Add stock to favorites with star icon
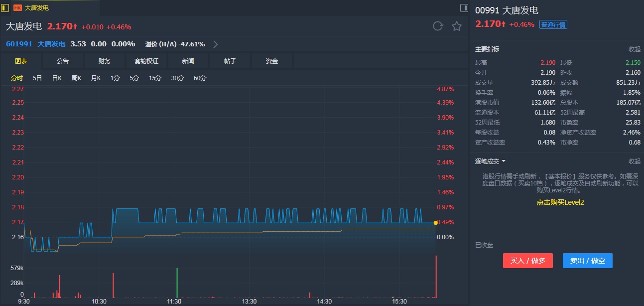 point(457,26)
